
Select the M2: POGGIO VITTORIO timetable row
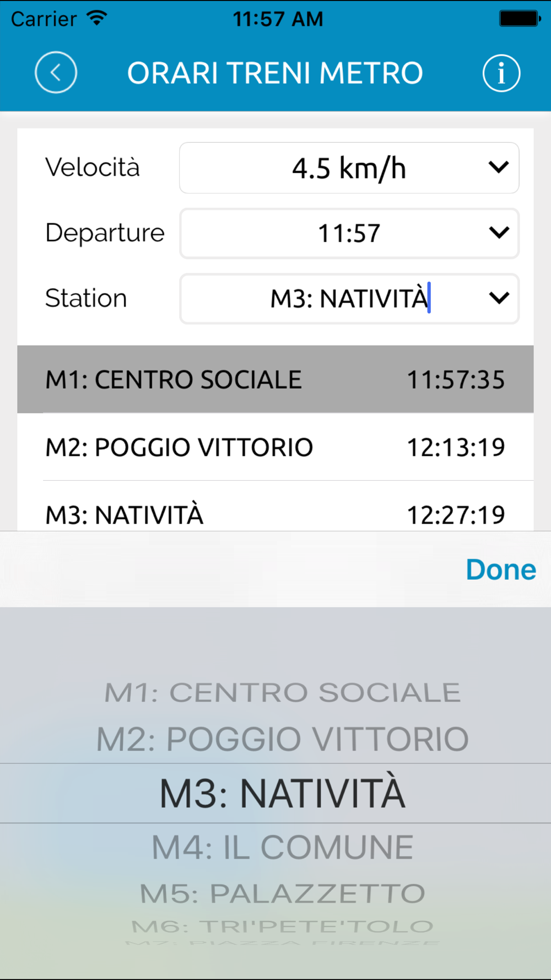pyautogui.click(x=275, y=447)
